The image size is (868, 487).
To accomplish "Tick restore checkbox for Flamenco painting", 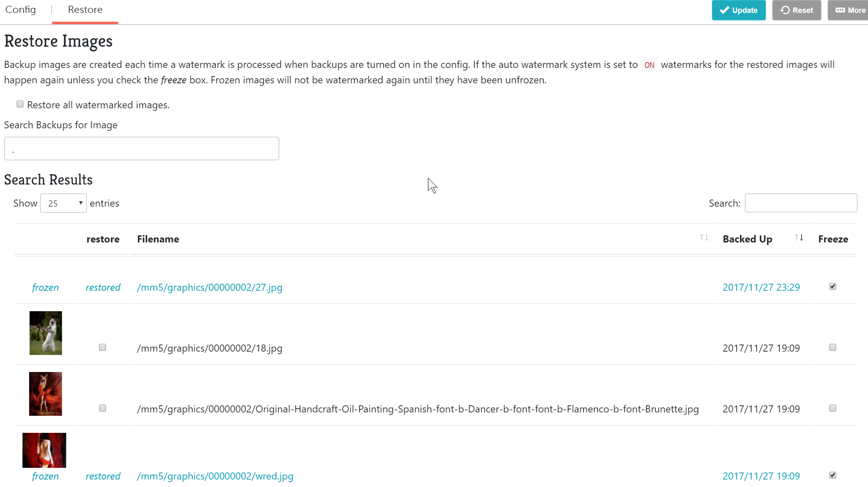I will 102,408.
